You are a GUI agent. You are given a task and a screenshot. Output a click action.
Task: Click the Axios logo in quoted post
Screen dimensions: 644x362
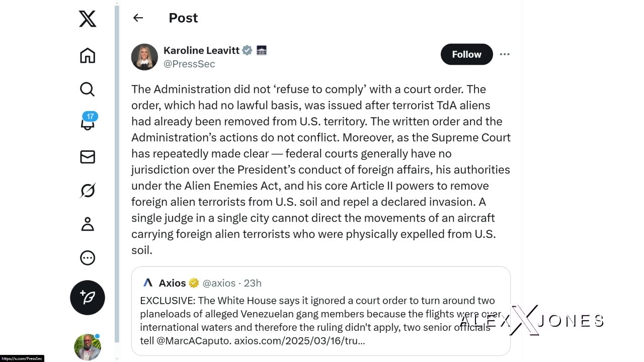148,283
